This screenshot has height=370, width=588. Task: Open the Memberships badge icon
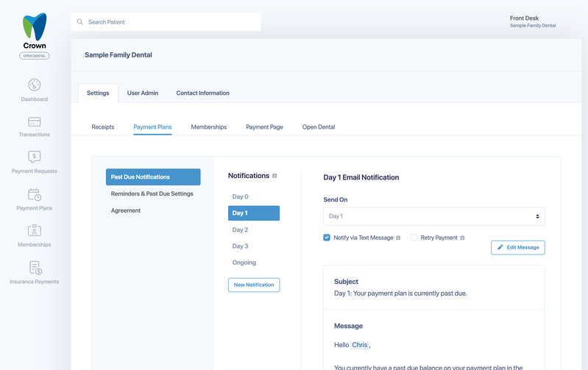tap(34, 230)
